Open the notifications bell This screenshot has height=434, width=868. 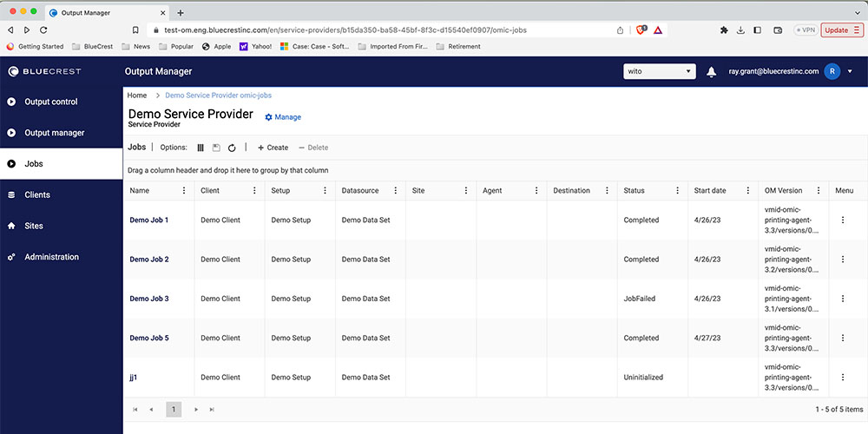coord(712,71)
